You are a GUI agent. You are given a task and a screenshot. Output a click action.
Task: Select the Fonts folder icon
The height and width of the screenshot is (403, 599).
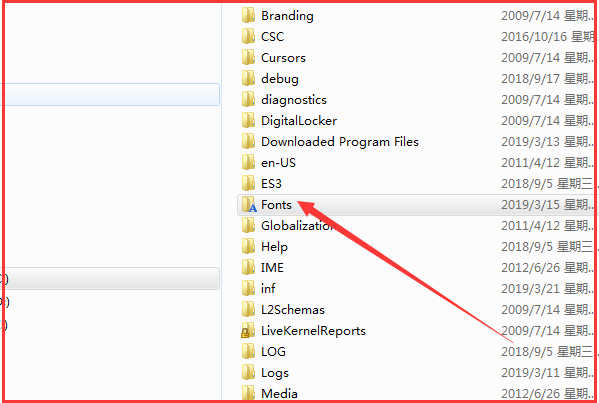coord(249,205)
